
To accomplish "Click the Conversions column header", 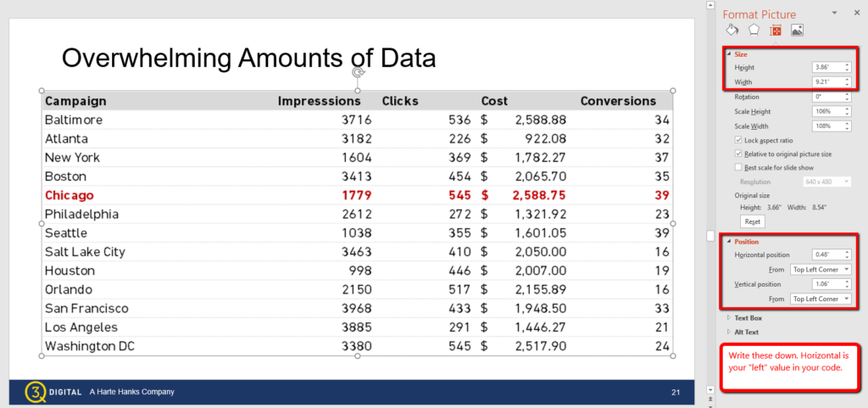I will [618, 101].
